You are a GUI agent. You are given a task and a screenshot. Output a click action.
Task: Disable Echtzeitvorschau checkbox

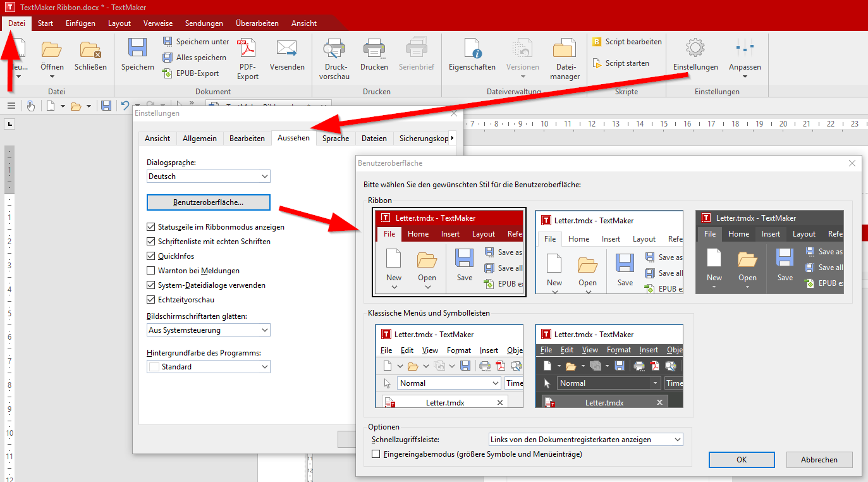[x=150, y=299]
